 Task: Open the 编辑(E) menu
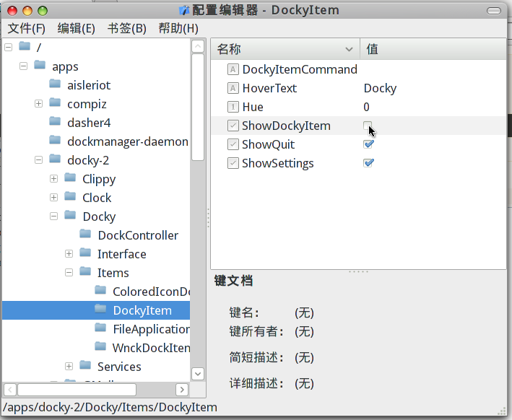(x=77, y=28)
